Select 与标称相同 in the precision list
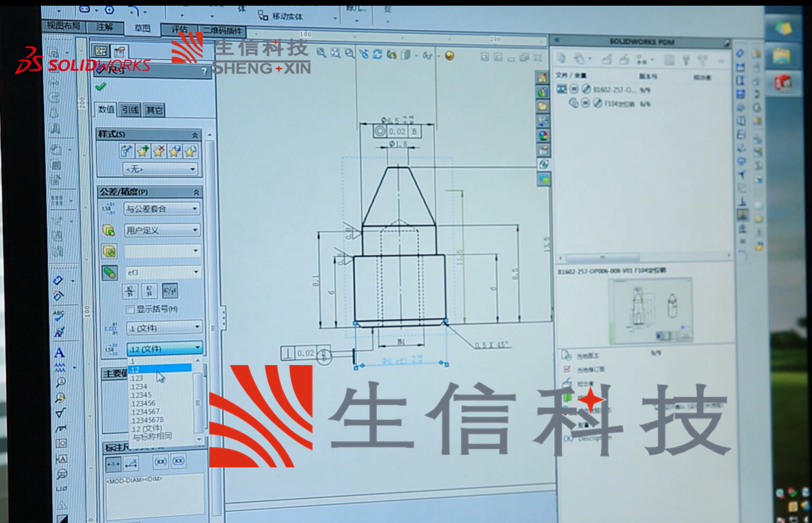Viewport: 812px width, 523px height. pyautogui.click(x=152, y=436)
